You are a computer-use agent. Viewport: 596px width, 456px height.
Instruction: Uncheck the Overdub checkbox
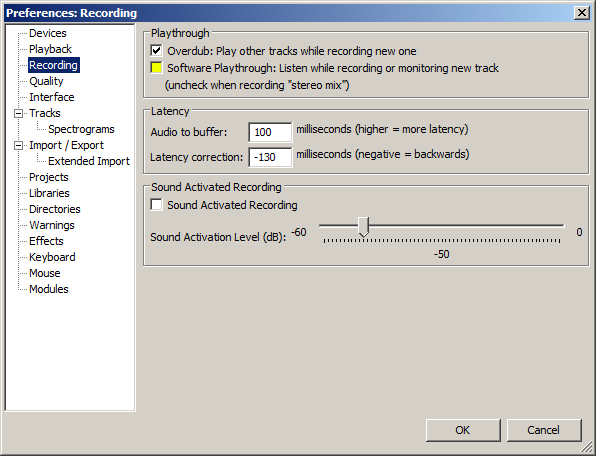[x=156, y=51]
